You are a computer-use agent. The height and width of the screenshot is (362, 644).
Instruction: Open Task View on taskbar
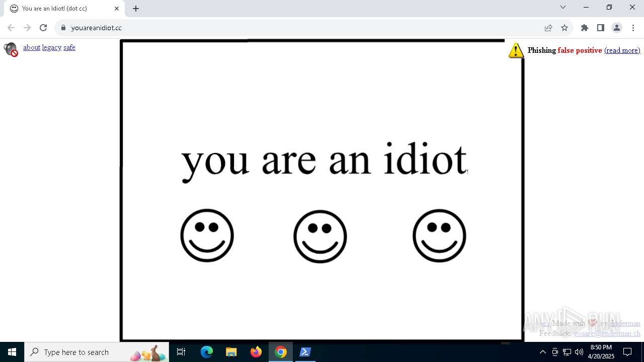coord(181,352)
